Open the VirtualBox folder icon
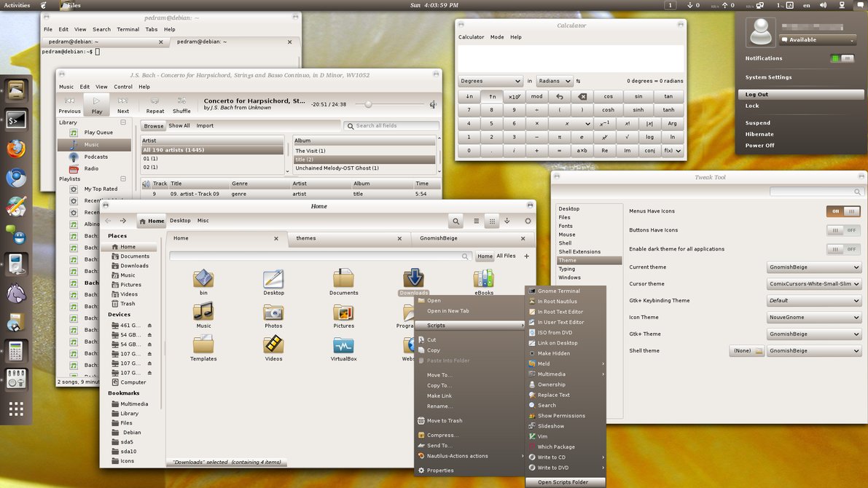Screen dimensions: 868x488 [x=343, y=346]
